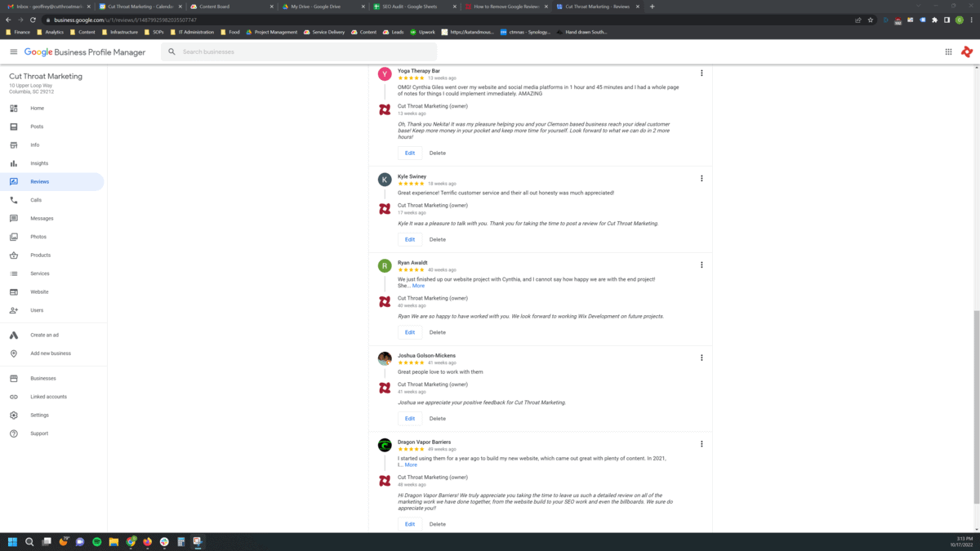Open taskbar search
980x551 pixels.
[x=29, y=541]
